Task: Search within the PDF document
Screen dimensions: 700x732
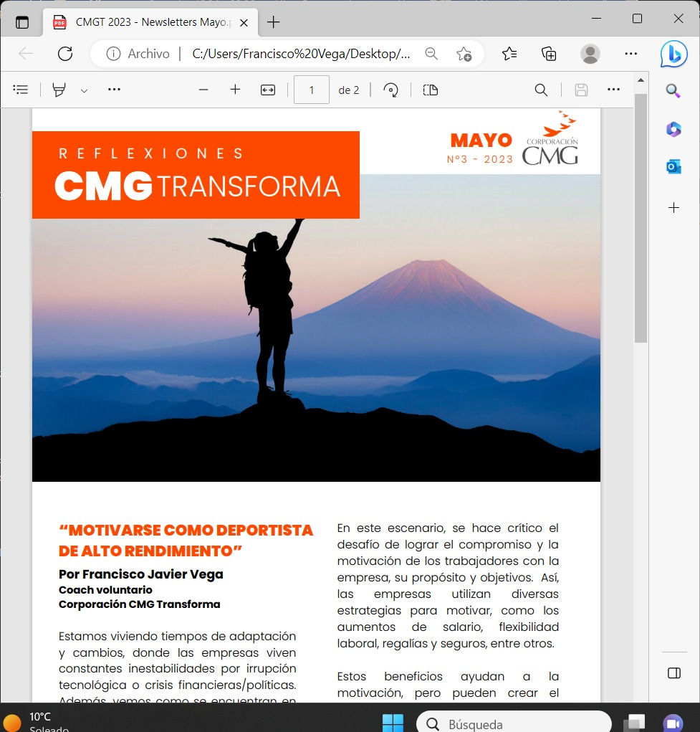Action: tap(542, 90)
